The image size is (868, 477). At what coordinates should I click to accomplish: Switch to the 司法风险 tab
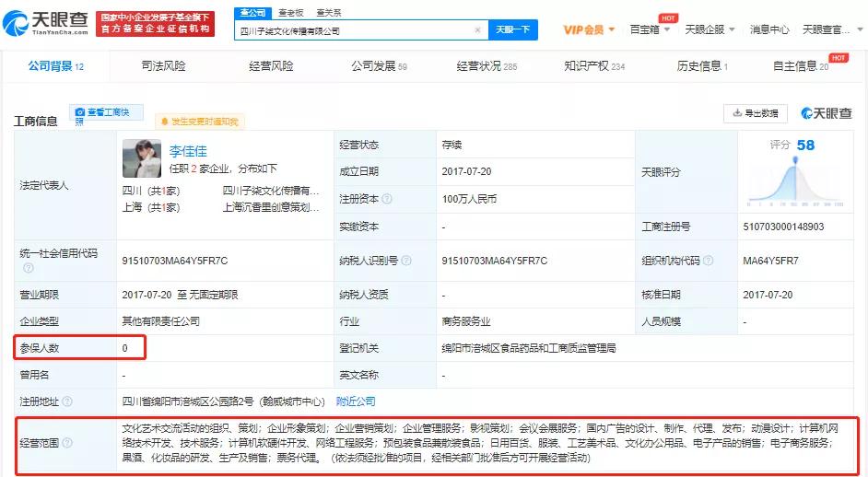click(x=163, y=66)
